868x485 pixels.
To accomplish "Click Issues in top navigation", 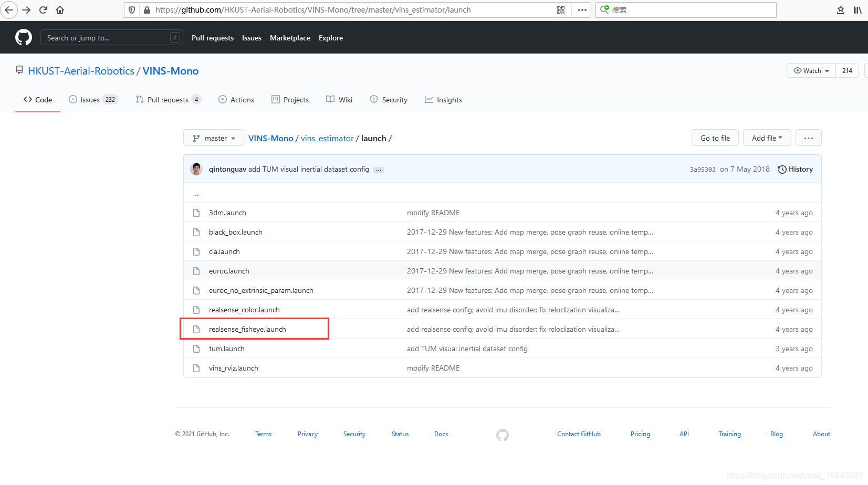I will click(x=252, y=38).
